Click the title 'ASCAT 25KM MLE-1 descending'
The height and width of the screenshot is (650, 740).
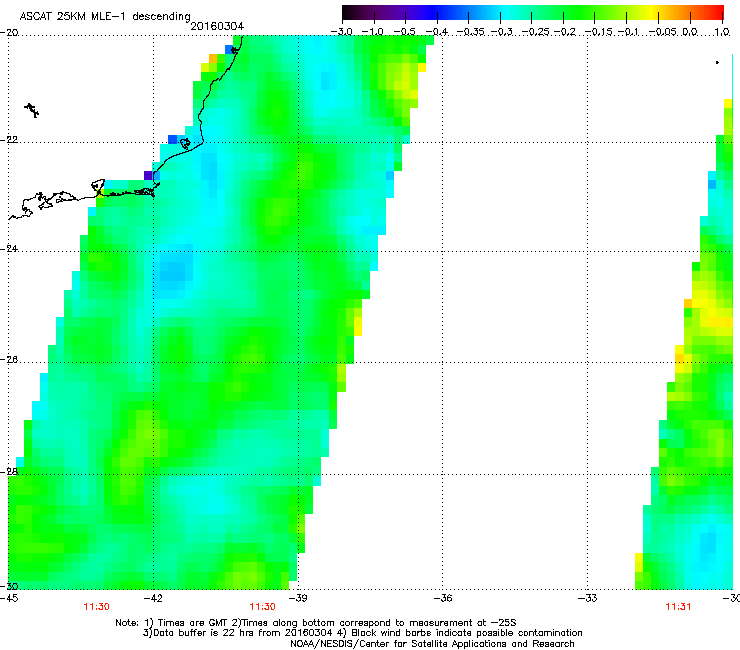point(105,16)
